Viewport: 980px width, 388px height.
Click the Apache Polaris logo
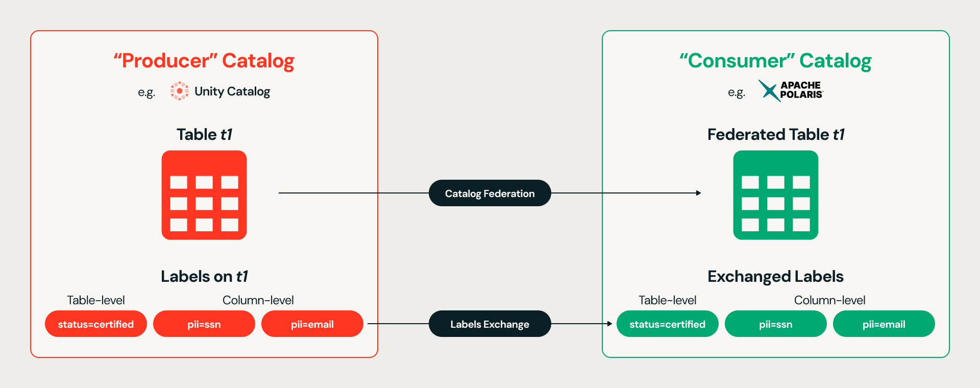pos(791,90)
